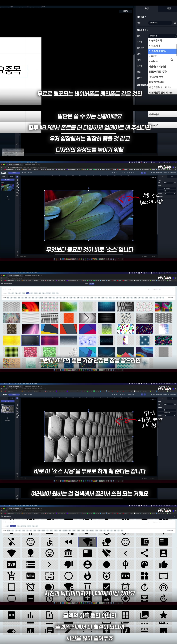Select the HD badge icon
This screenshot has width=177, height=644.
[x=11, y=615]
